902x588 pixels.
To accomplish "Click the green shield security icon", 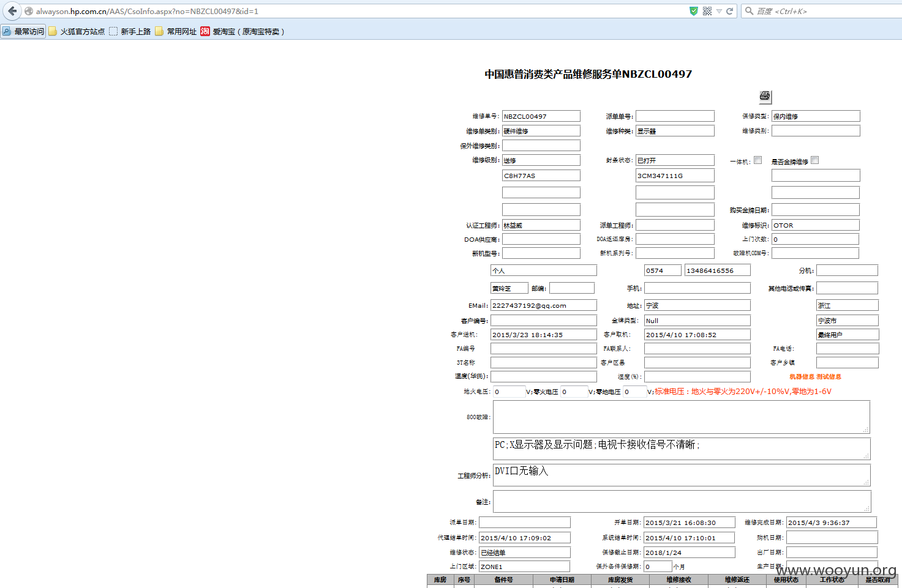I will point(694,11).
